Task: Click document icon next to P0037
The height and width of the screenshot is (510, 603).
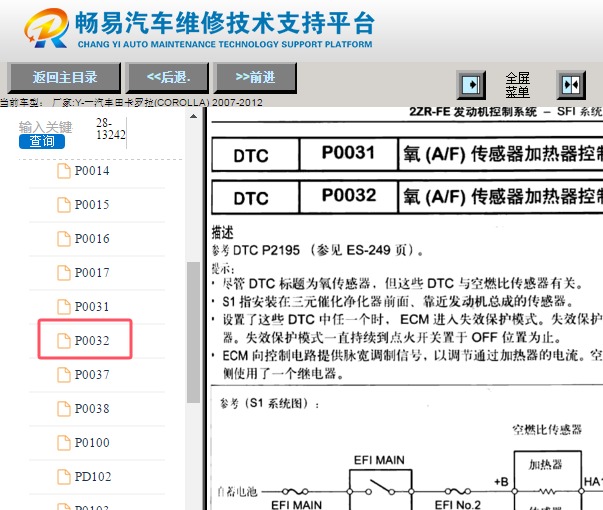Action: (x=64, y=374)
